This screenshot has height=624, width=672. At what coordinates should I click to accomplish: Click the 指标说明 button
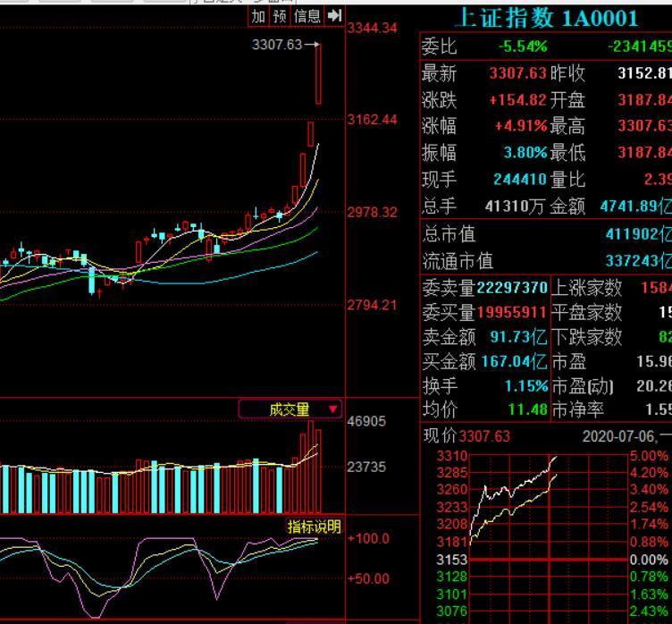point(315,527)
